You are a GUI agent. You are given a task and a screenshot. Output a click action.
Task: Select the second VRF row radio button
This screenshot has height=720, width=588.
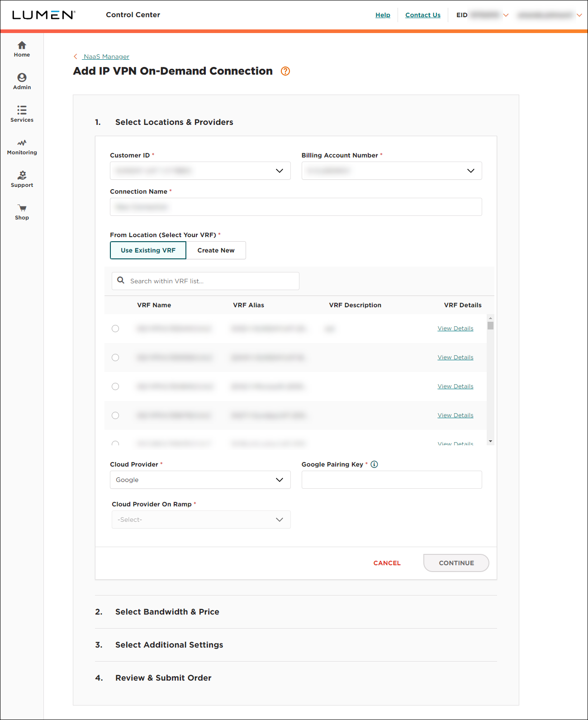pos(115,358)
